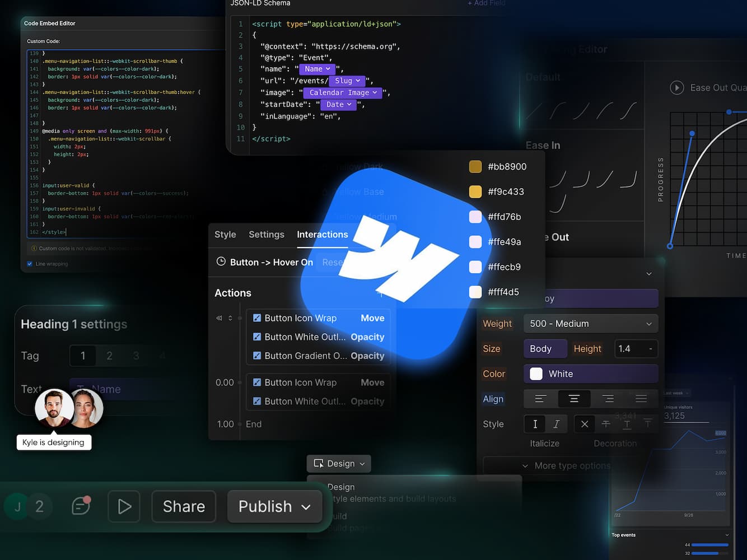Screen dimensions: 747x560
Task: Click the Share button
Action: (183, 506)
